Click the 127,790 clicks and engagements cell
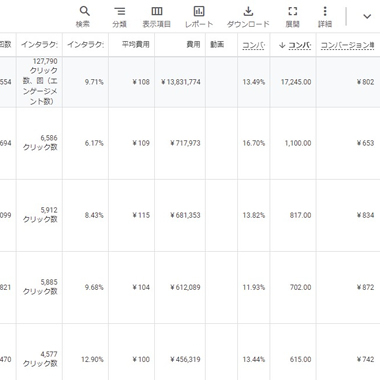 pos(40,81)
